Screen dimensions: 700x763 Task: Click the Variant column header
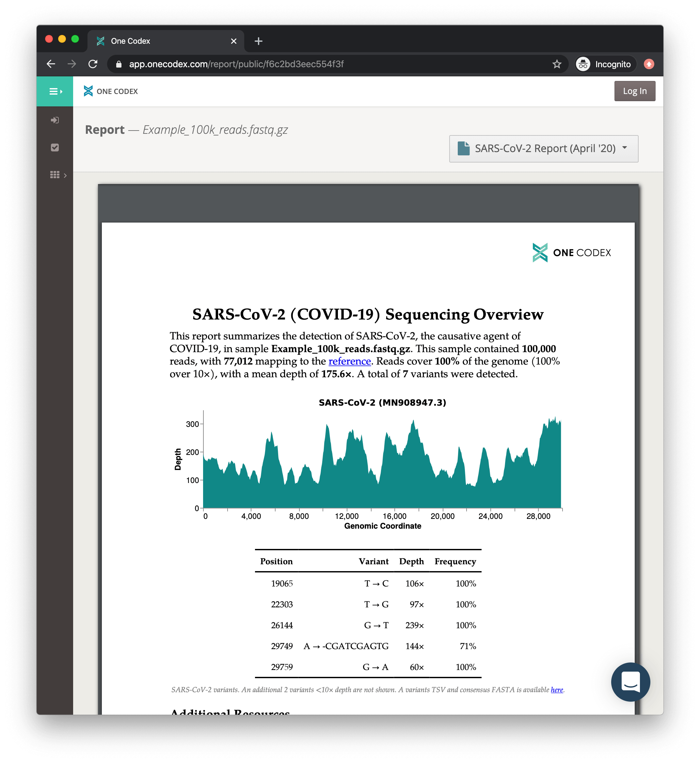[374, 561]
